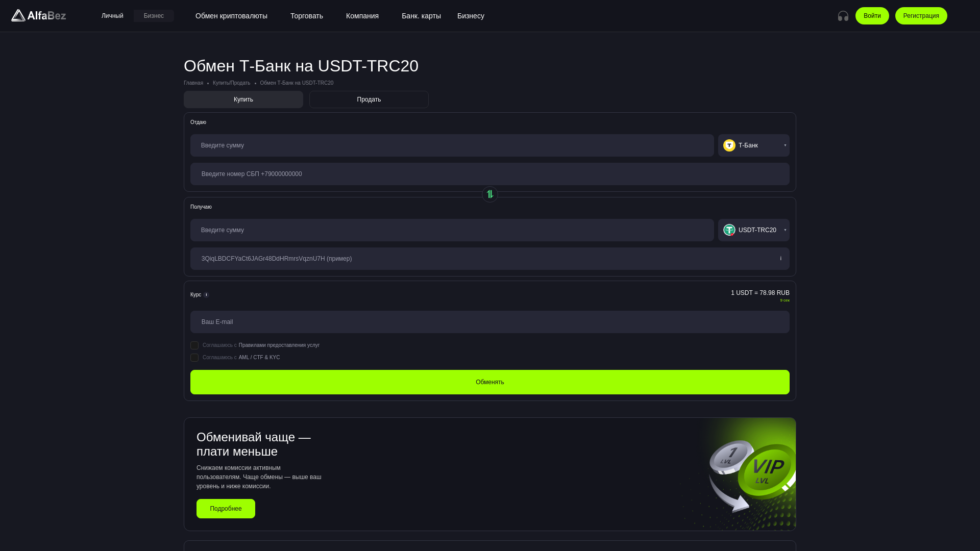
Task: Switch to Личный mode
Action: 112,16
